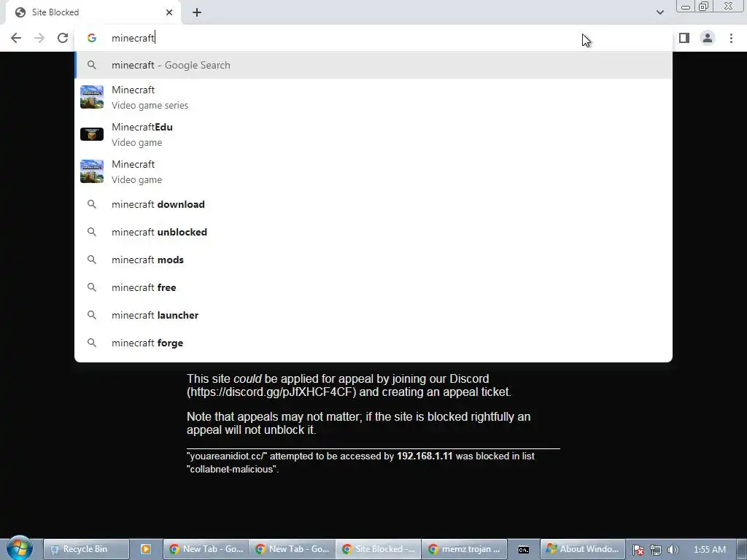This screenshot has width=747, height=560.
Task: Switch to first 'New Tab - Go...' taskbar window
Action: [206, 549]
